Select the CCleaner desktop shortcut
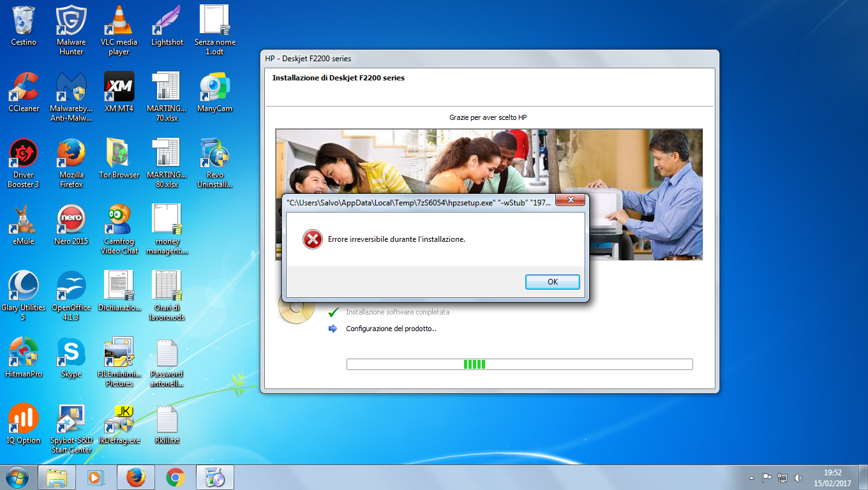This screenshot has width=868, height=490. 24,93
